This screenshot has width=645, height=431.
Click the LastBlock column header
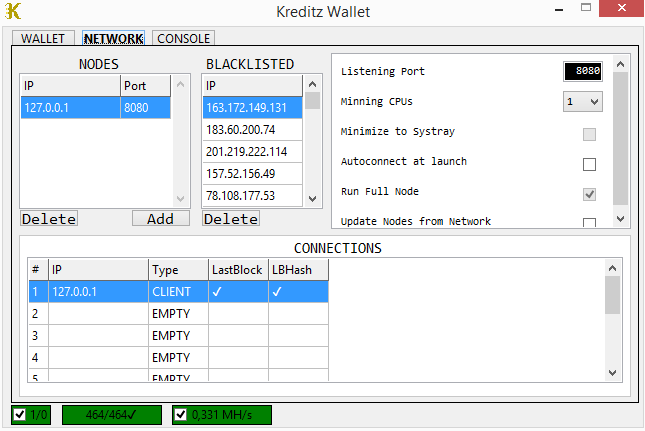[x=238, y=270]
